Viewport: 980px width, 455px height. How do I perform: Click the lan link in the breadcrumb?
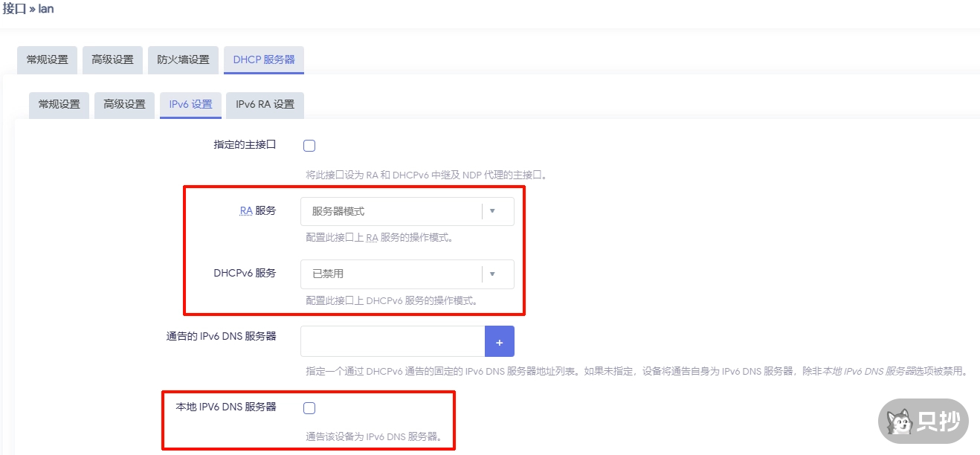pos(45,8)
